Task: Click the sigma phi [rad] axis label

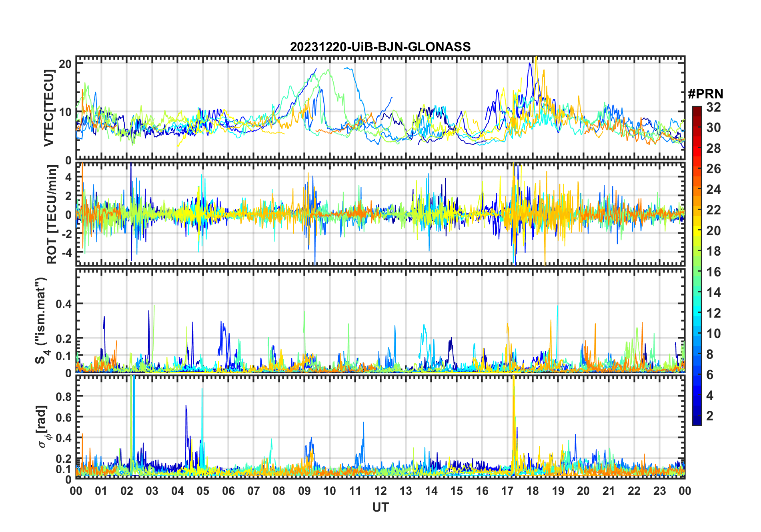Action: (x=43, y=426)
